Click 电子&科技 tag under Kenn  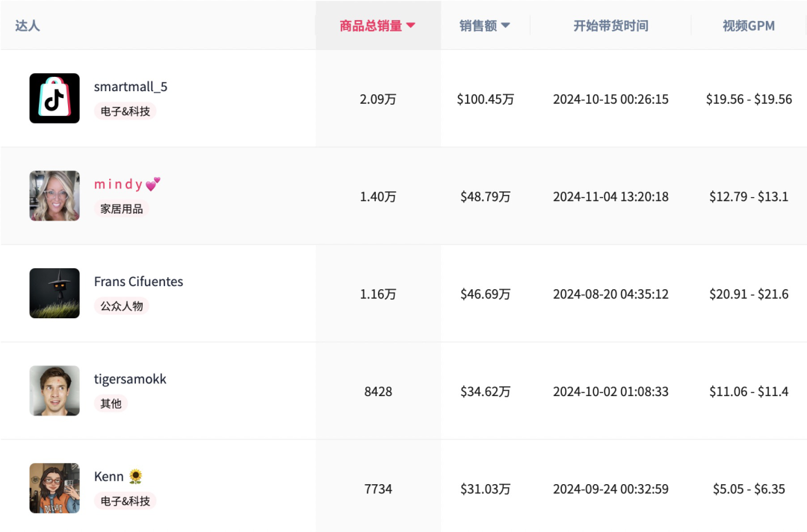(x=125, y=501)
